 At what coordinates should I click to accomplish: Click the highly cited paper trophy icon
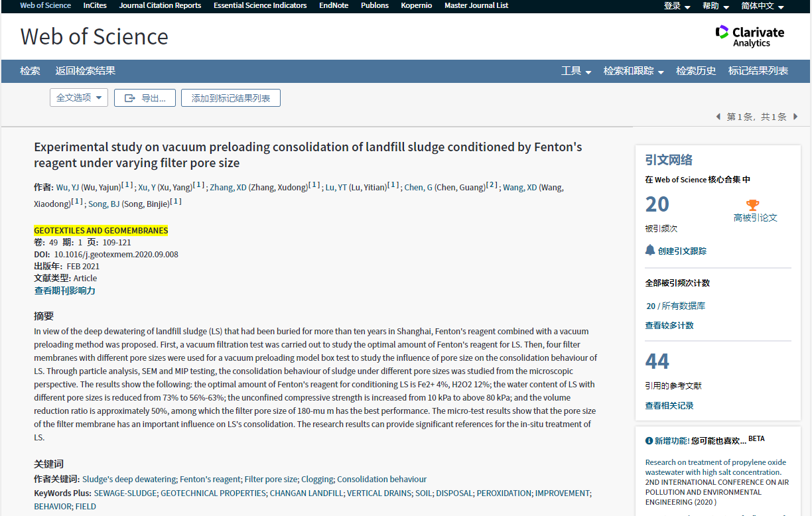pos(752,205)
